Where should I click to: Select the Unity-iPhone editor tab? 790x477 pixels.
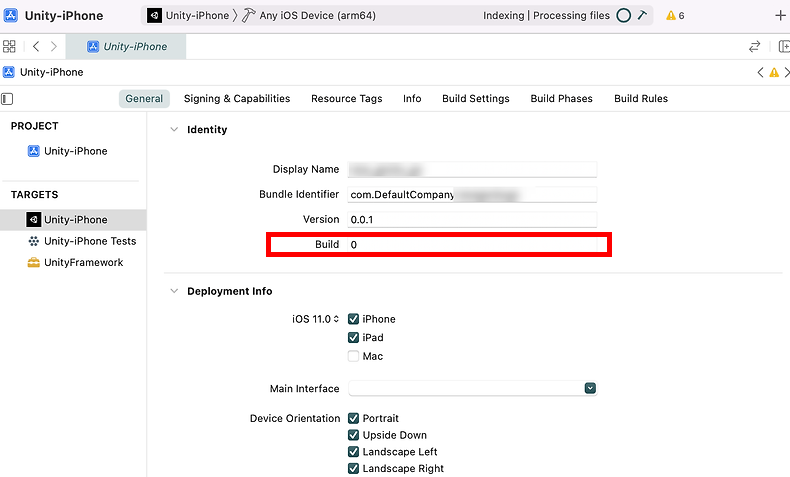126,47
